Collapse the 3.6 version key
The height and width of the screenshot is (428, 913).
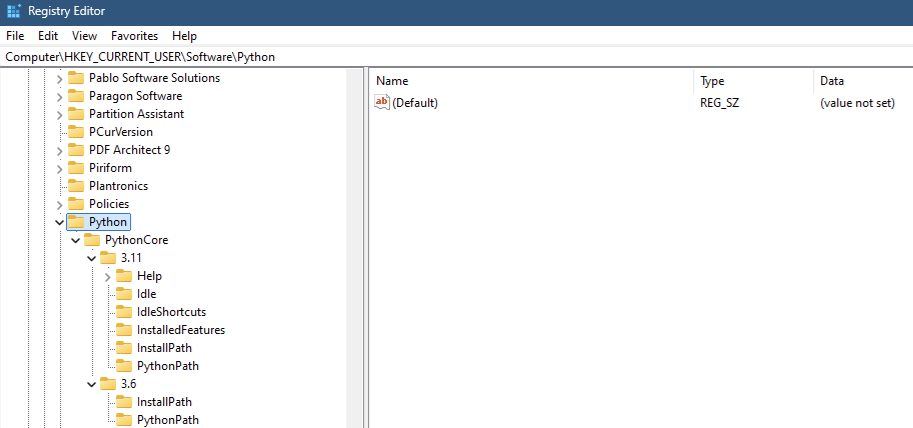[x=91, y=384]
